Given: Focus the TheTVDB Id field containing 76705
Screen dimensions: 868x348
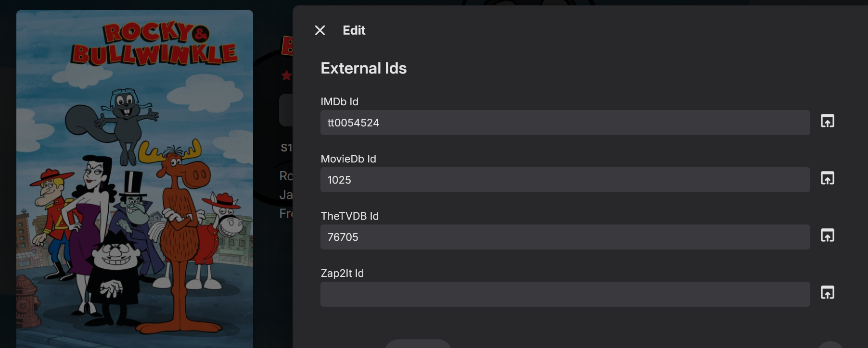Looking at the screenshot, I should 565,237.
